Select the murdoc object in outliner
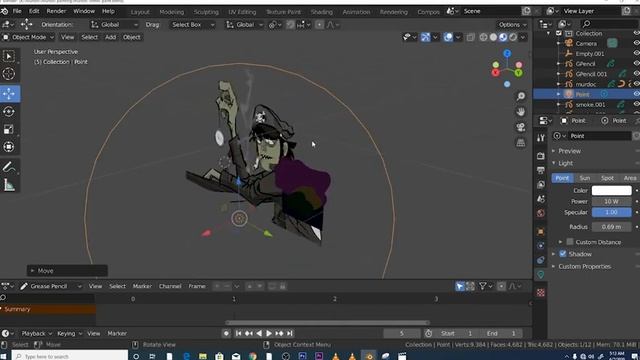Screen dimensions: 640x360 586,84
